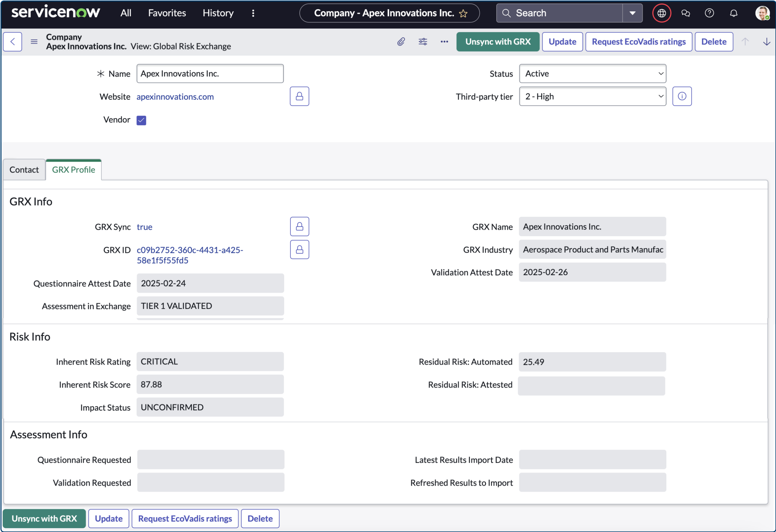Click the Update button in header
The image size is (776, 532).
pos(562,42)
